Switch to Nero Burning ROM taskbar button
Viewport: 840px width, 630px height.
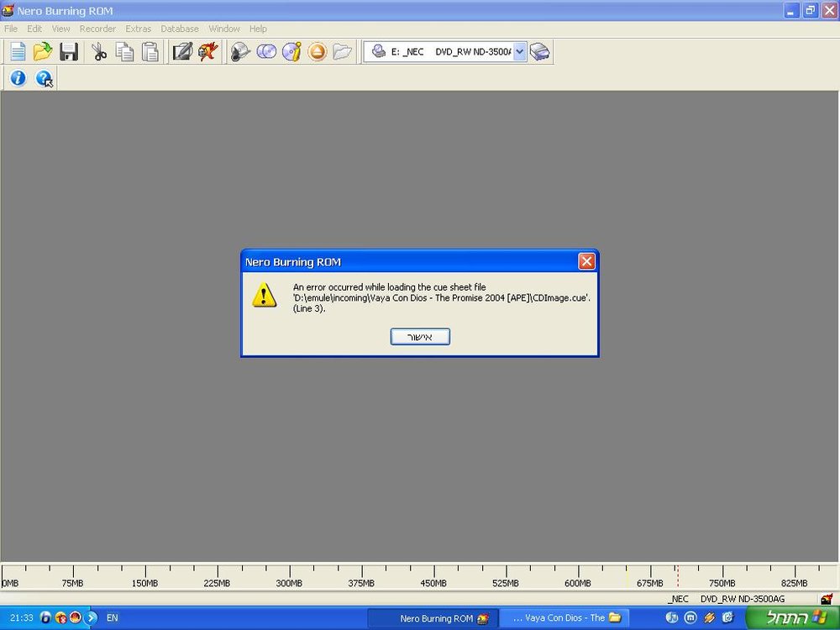(433, 618)
